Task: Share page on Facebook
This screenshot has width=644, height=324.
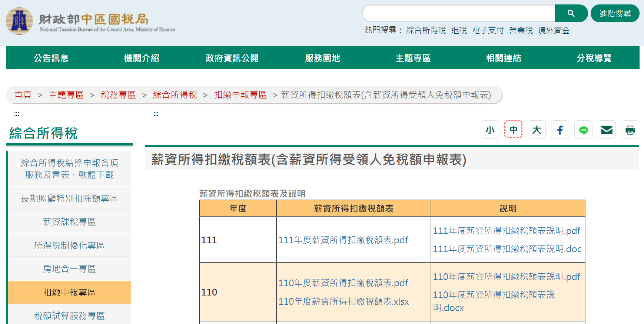Action: tap(560, 130)
